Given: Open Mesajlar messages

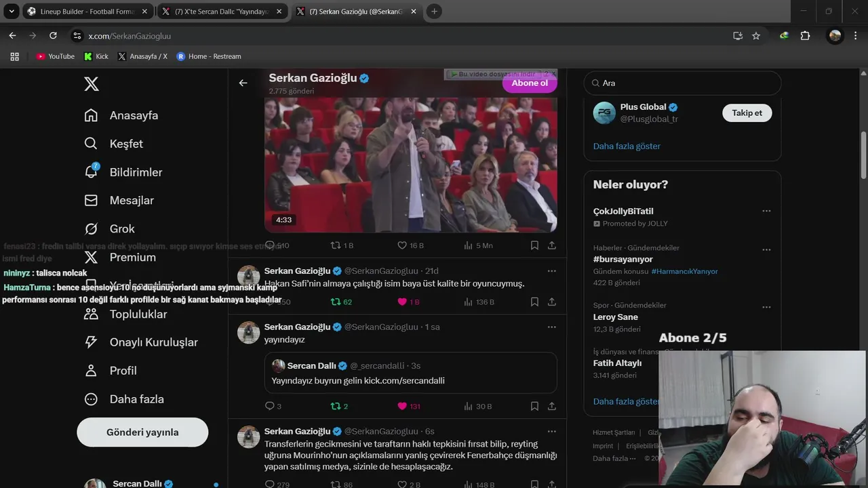Looking at the screenshot, I should tap(119, 201).
